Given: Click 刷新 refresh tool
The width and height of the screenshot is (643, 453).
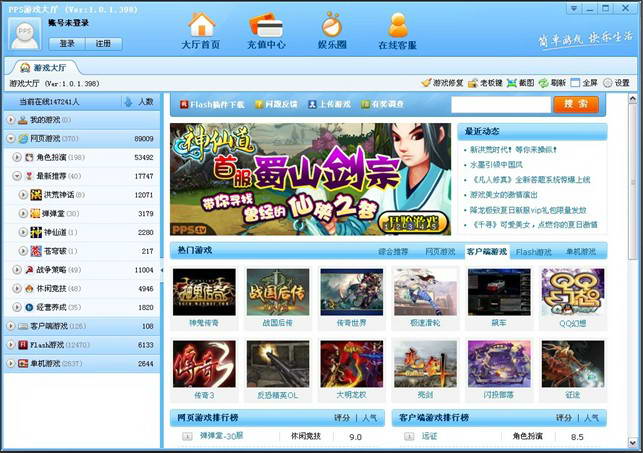Looking at the screenshot, I should coord(552,83).
